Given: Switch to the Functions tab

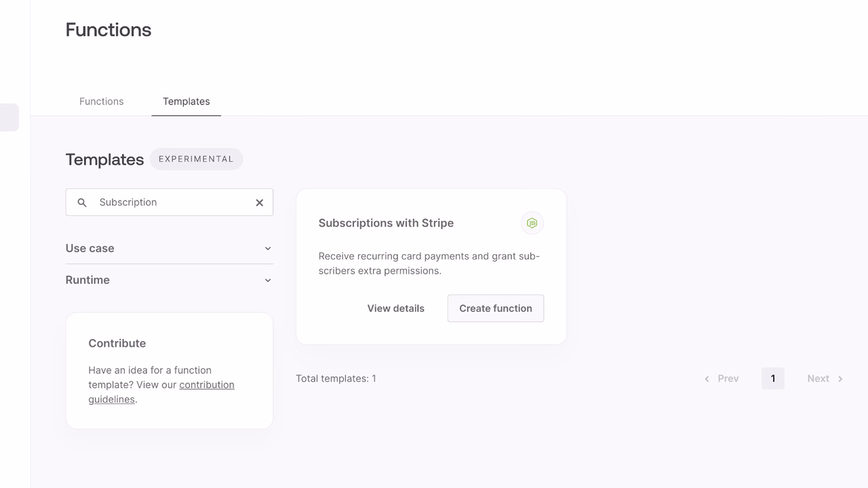Looking at the screenshot, I should click(x=102, y=102).
